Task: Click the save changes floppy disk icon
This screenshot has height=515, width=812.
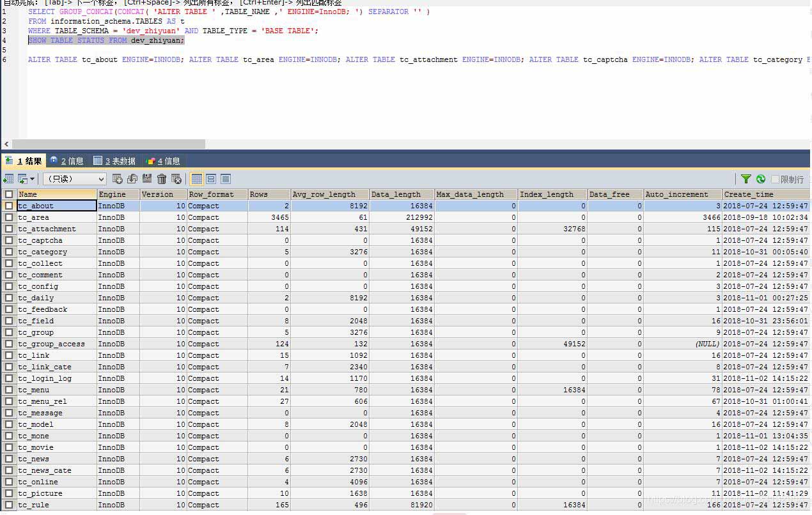Action: 147,179
